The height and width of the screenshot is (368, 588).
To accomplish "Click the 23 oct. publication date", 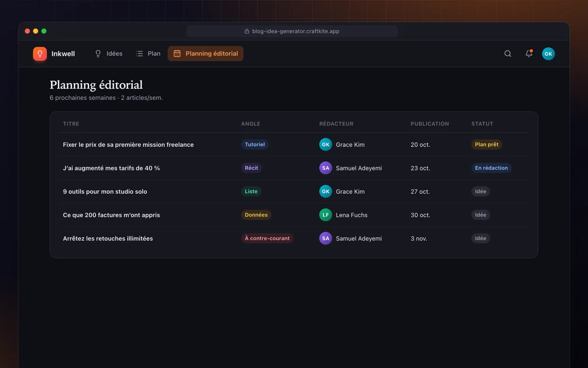I will 420,168.
